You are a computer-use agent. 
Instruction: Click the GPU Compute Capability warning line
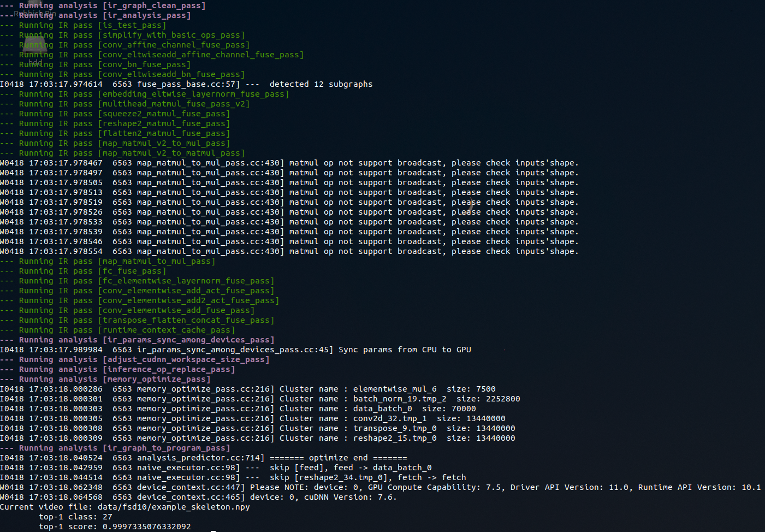click(328, 487)
